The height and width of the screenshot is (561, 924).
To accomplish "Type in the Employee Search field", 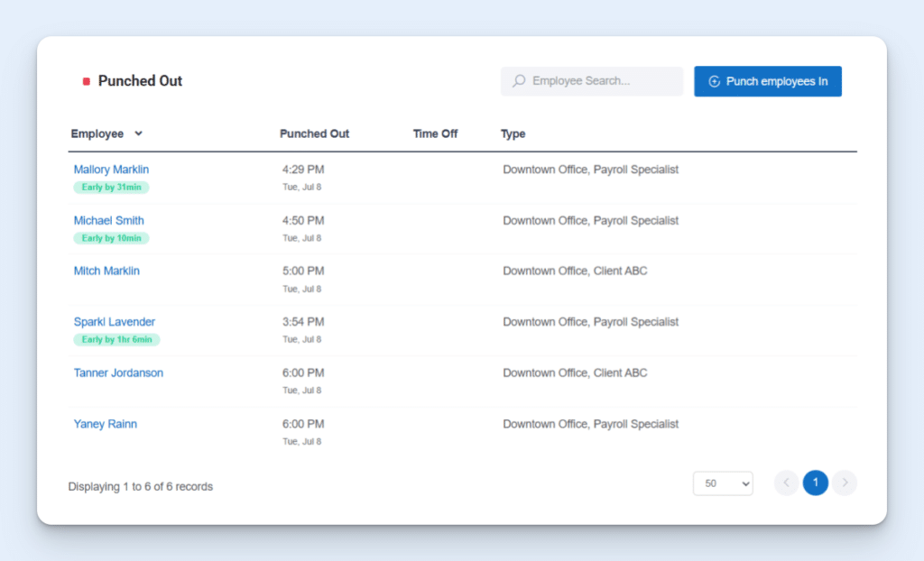I will coord(600,81).
